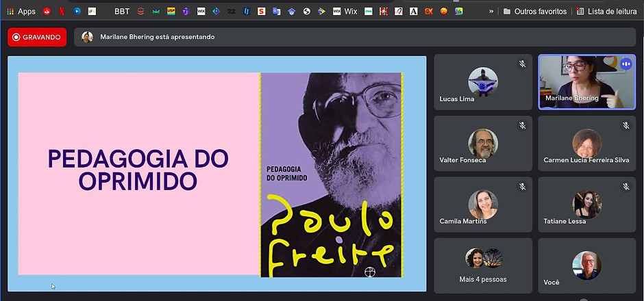Open the Netflix bookmark
Viewport: 644px width, 301px height.
point(62,12)
